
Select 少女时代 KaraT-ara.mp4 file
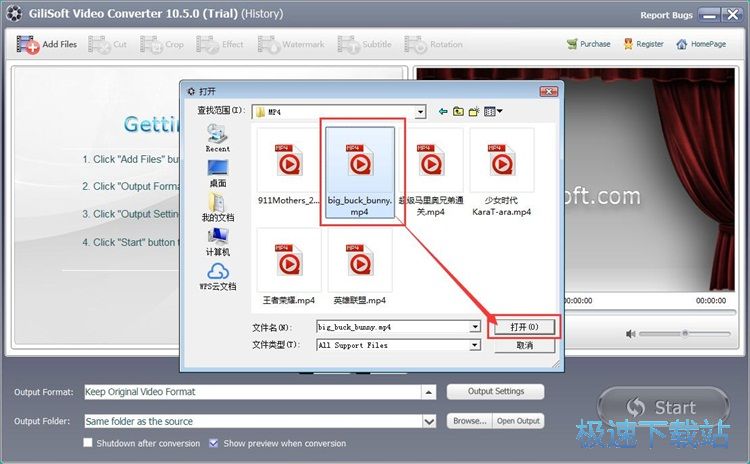tap(502, 172)
